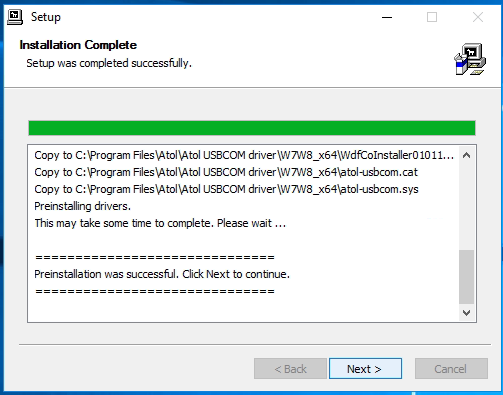Select the 'This may take some time' log line
The image size is (503, 395).
click(x=160, y=223)
